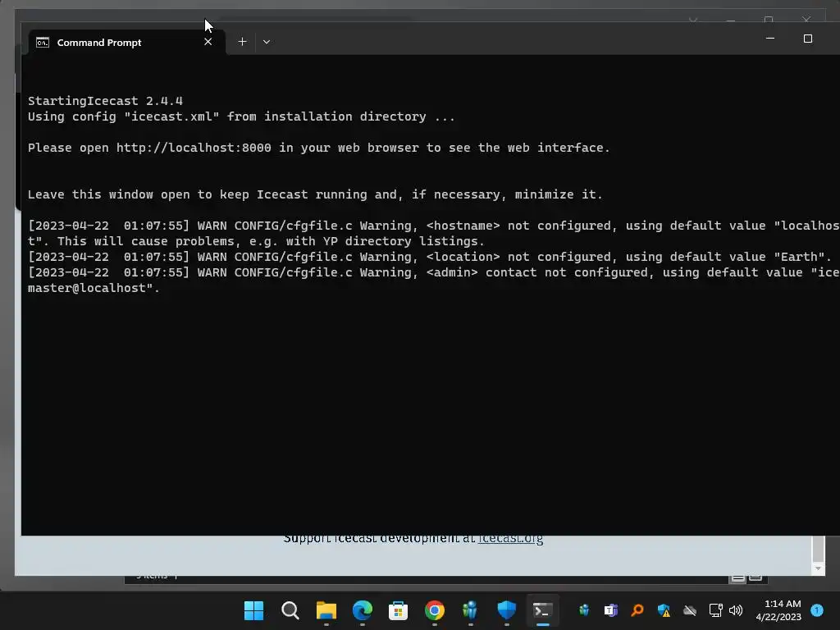Maximize the terminal window
The image size is (840, 630).
(808, 39)
